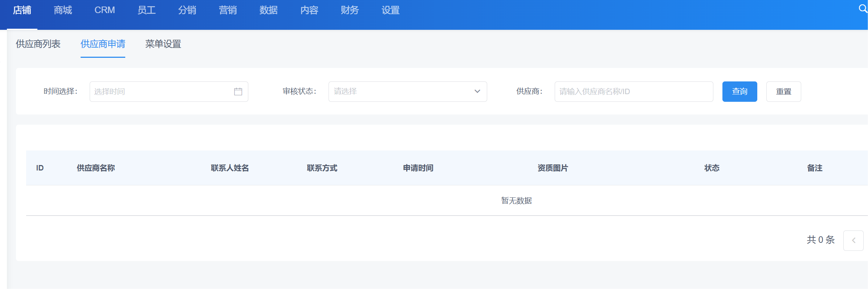
Task: Click the 共 0 条 total count text
Action: (821, 240)
